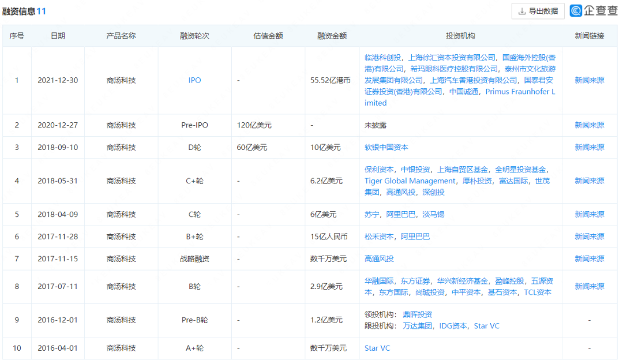Click the Pre-IPO round cell
623x364 pixels.
point(195,125)
